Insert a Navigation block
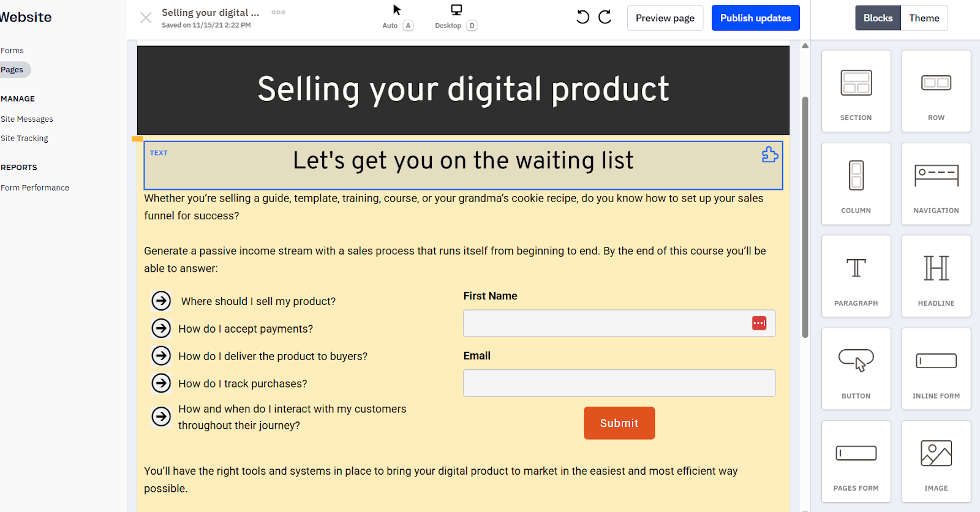980x512 pixels. click(x=935, y=184)
